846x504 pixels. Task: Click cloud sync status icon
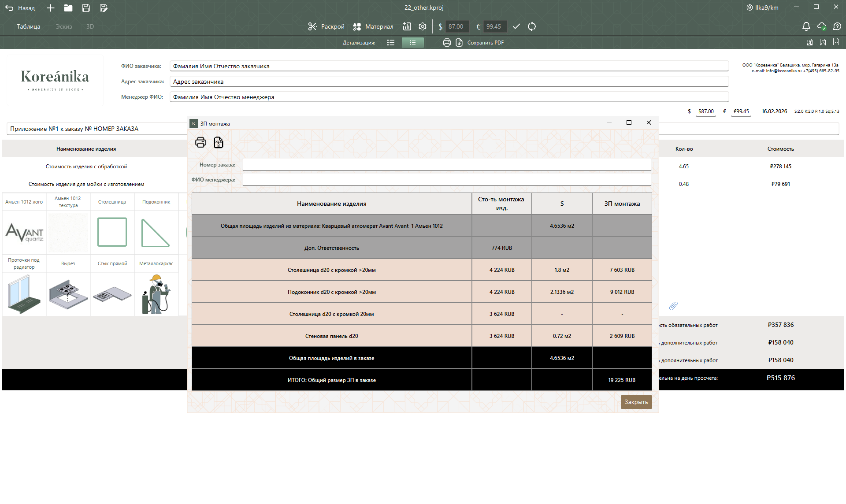coord(822,26)
